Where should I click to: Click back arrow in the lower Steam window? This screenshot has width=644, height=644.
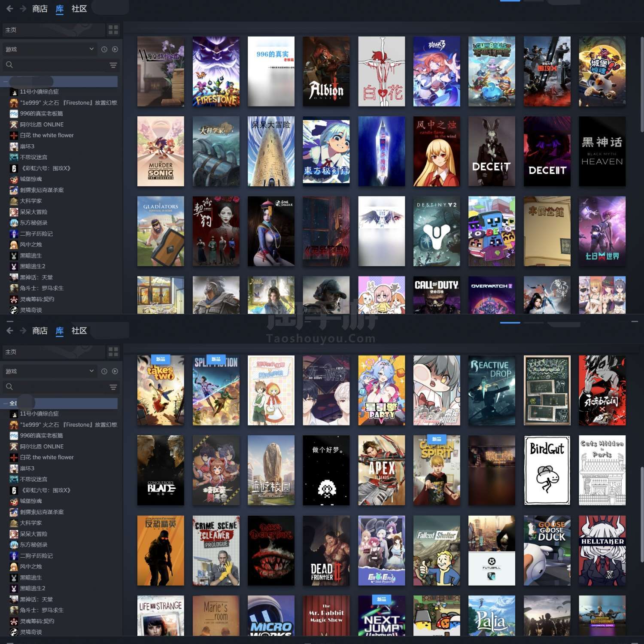click(9, 331)
